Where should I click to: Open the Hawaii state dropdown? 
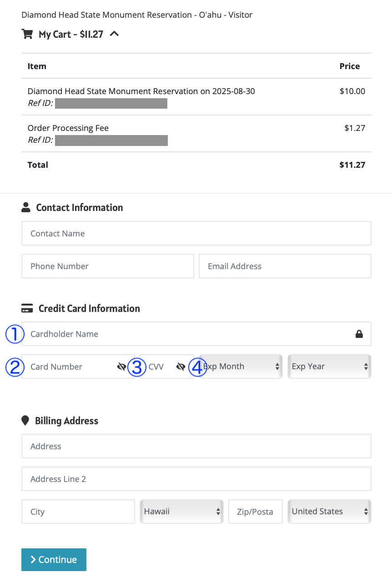coord(181,512)
